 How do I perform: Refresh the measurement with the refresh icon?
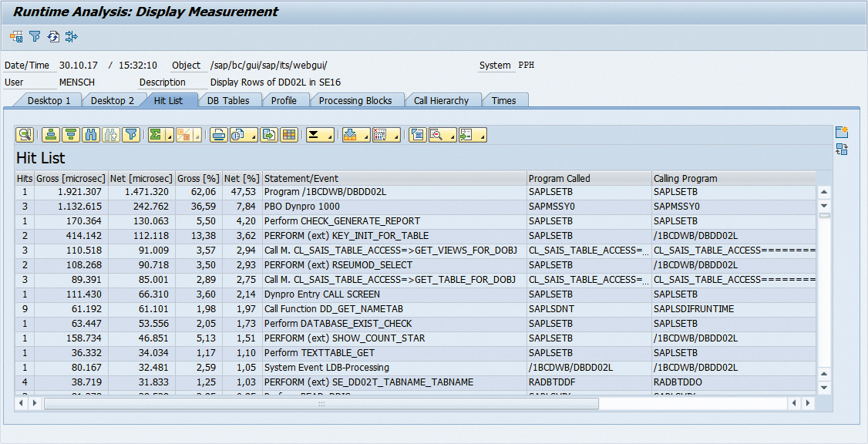click(x=52, y=36)
